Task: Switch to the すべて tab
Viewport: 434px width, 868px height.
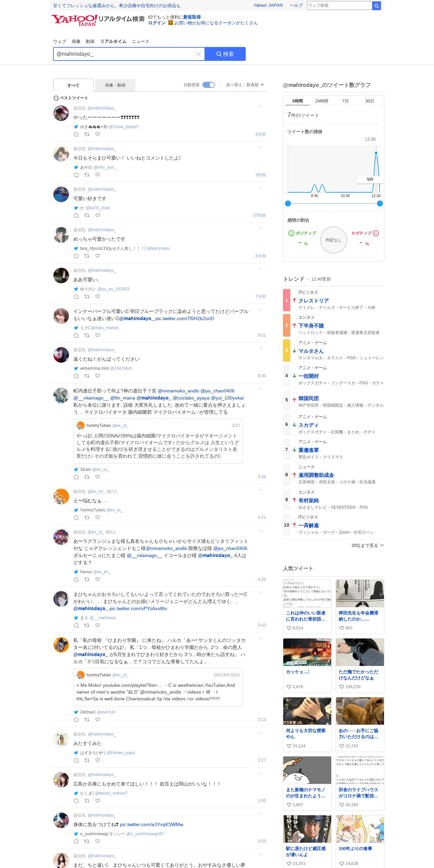Action: (73, 86)
